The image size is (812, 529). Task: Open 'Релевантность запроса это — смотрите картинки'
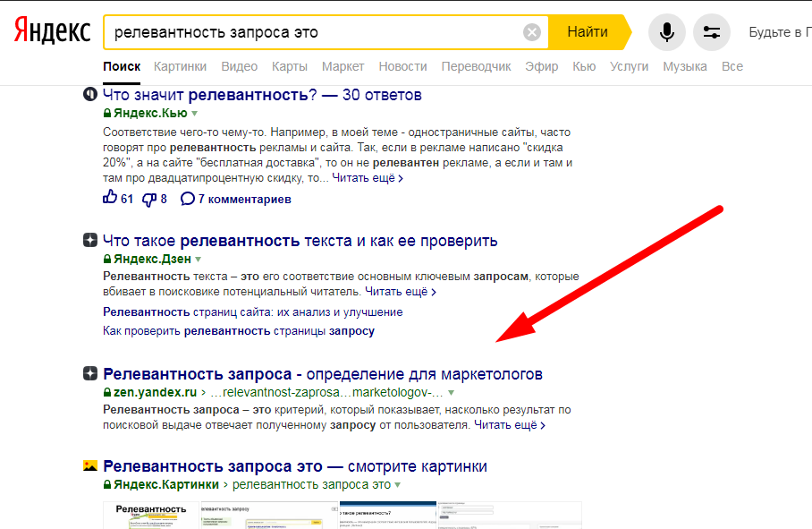(295, 465)
